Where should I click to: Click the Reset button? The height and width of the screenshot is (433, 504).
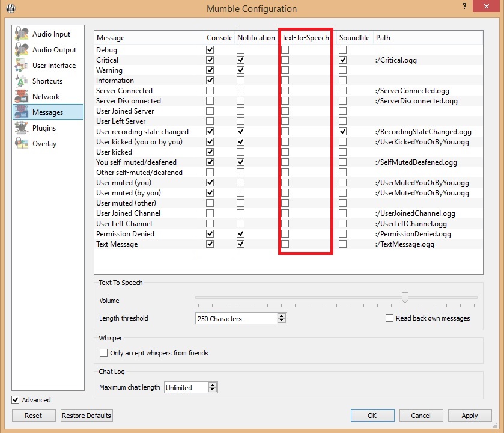coord(34,416)
